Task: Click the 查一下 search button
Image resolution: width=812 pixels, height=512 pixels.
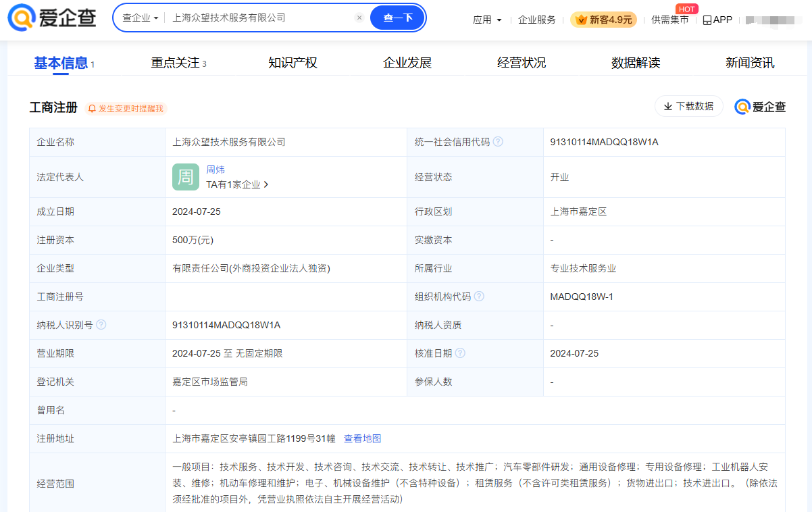Action: pyautogui.click(x=397, y=18)
